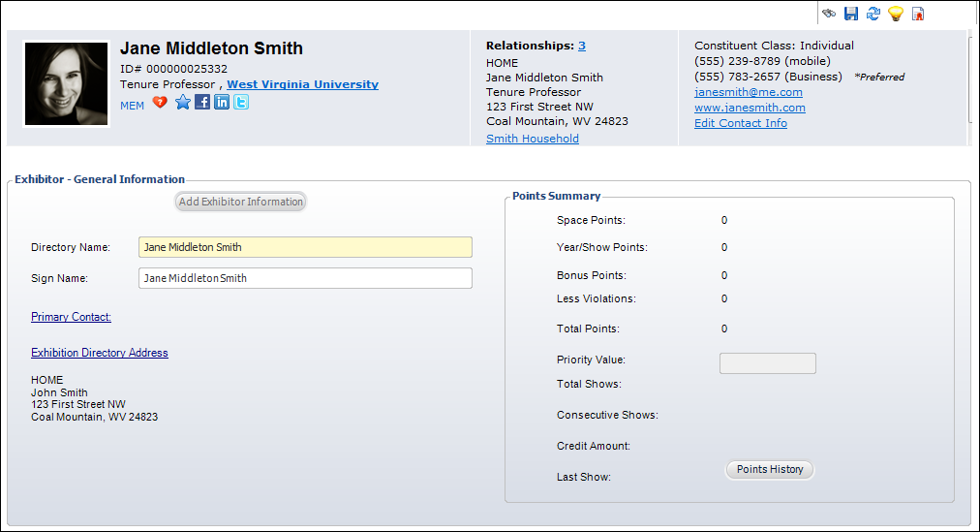
Task: Open the document with red ribbon icon
Action: tap(918, 14)
